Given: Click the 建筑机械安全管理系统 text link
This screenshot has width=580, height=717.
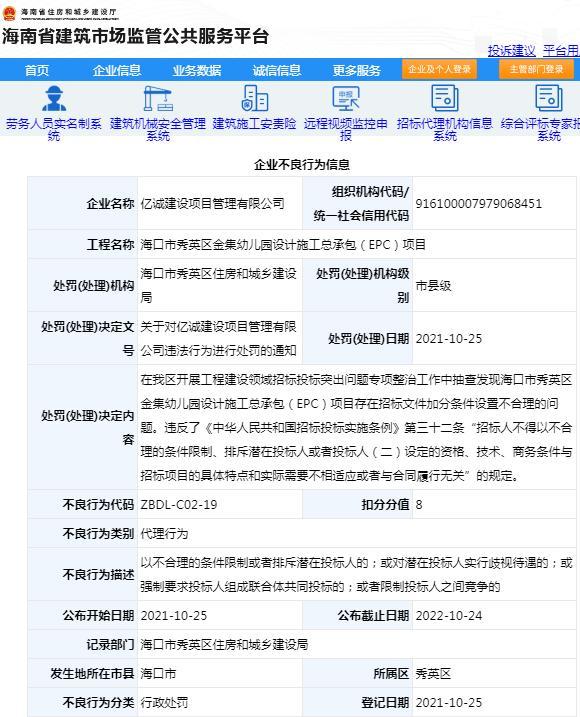Looking at the screenshot, I should coord(158,129).
